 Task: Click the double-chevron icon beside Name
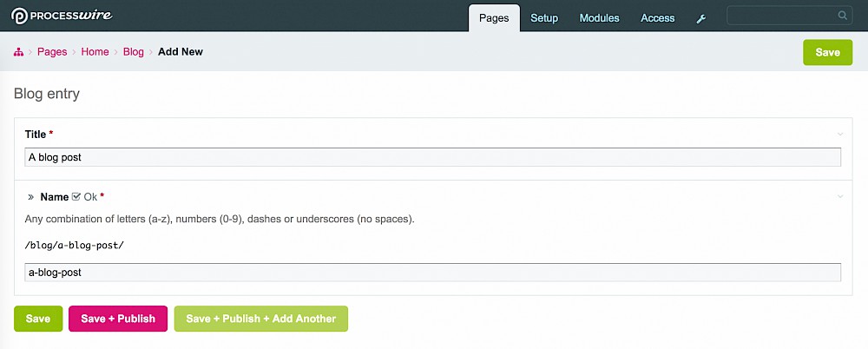31,197
